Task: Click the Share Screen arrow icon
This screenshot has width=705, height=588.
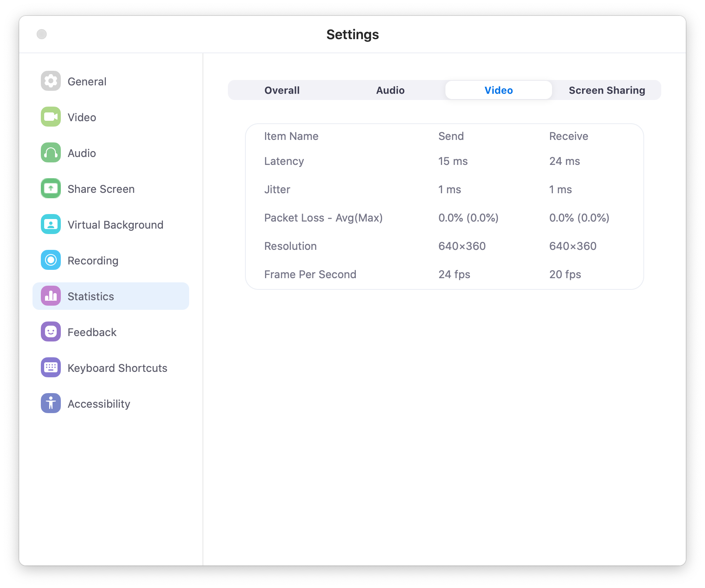Action: click(51, 188)
